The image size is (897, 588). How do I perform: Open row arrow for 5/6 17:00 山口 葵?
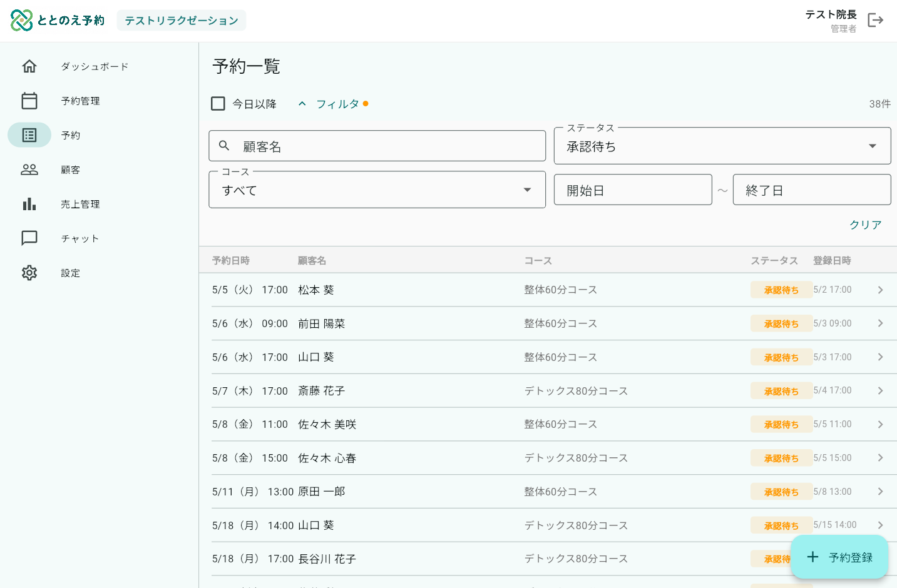[880, 357]
